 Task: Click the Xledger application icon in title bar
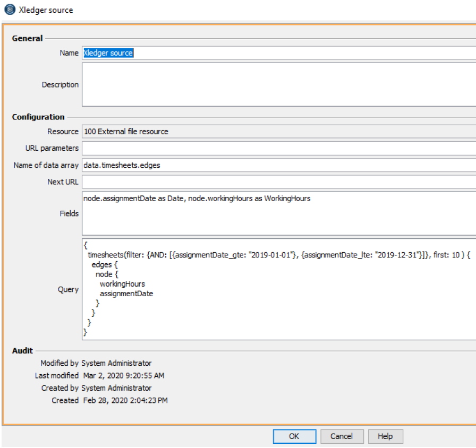pos(10,10)
